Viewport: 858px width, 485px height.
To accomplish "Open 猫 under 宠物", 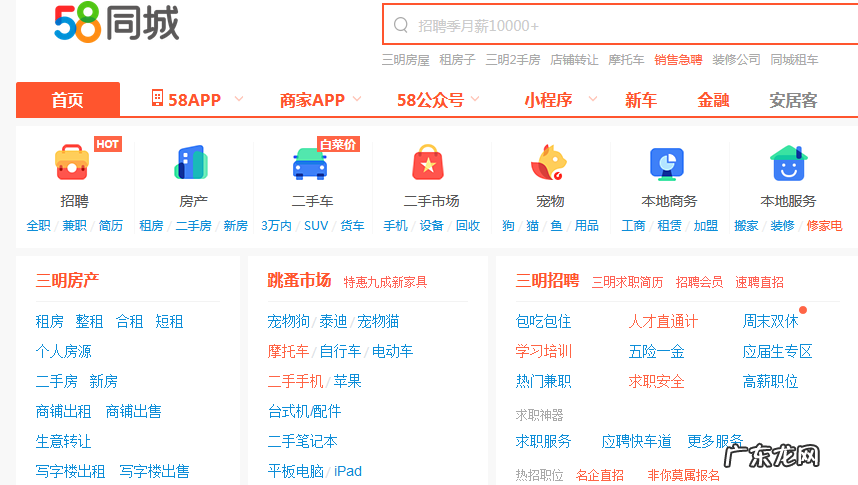I will 532,226.
